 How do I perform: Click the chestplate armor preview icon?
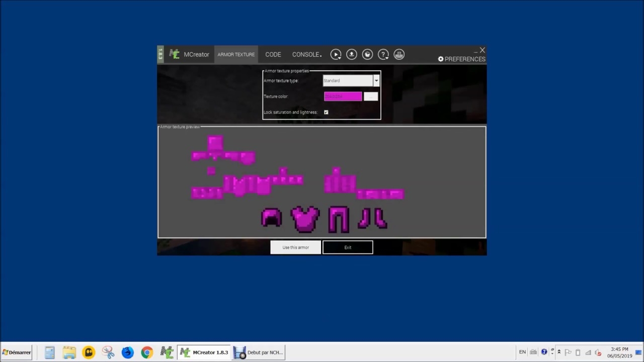click(x=305, y=219)
